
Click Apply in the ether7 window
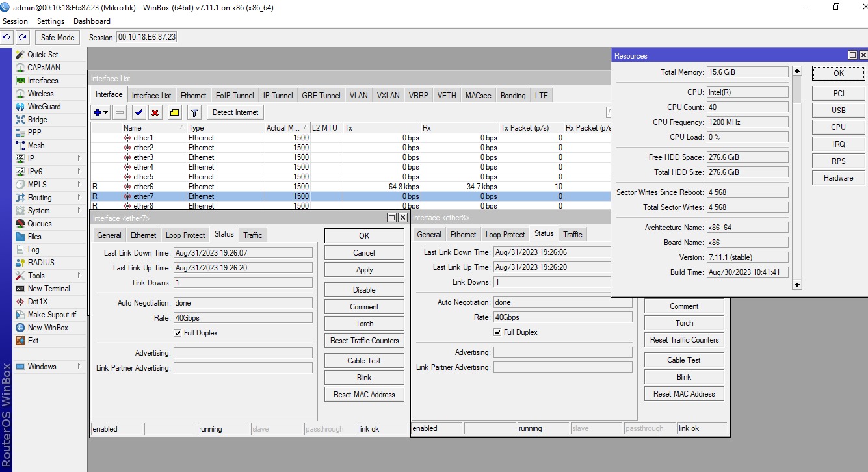tap(364, 270)
